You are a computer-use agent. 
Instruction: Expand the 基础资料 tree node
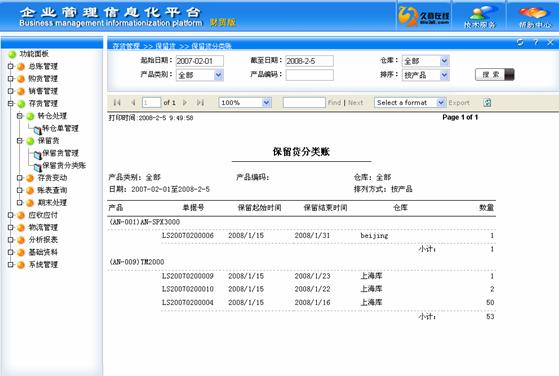[11, 252]
